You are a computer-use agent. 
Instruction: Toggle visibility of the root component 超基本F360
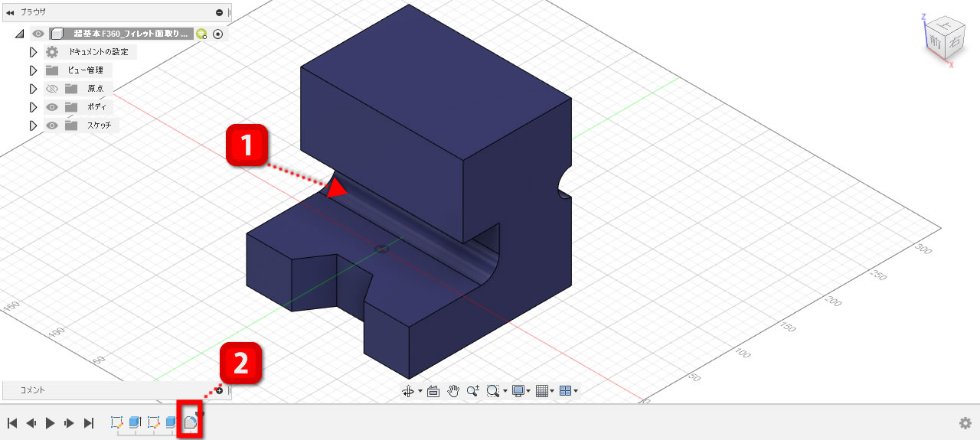(39, 34)
